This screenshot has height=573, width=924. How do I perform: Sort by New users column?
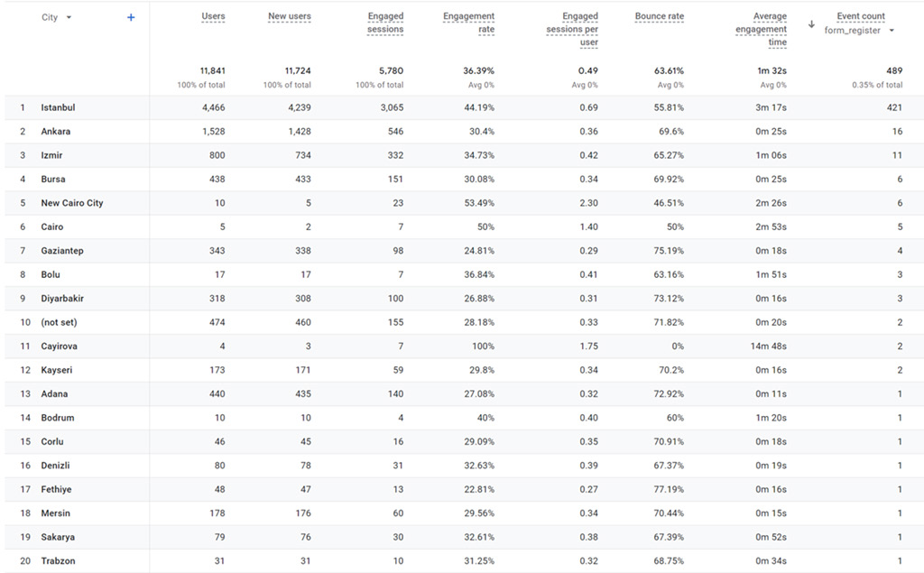(289, 16)
